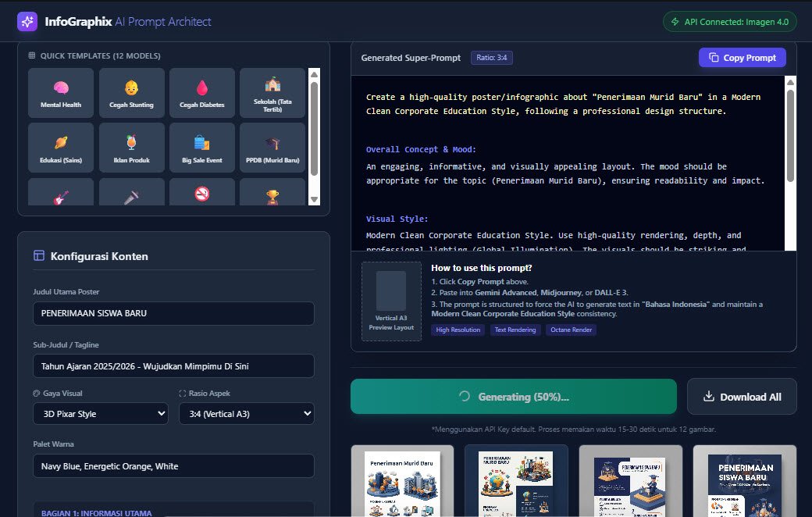Click the Ratio: 3:4 badge
This screenshot has width=812, height=517.
[x=491, y=58]
